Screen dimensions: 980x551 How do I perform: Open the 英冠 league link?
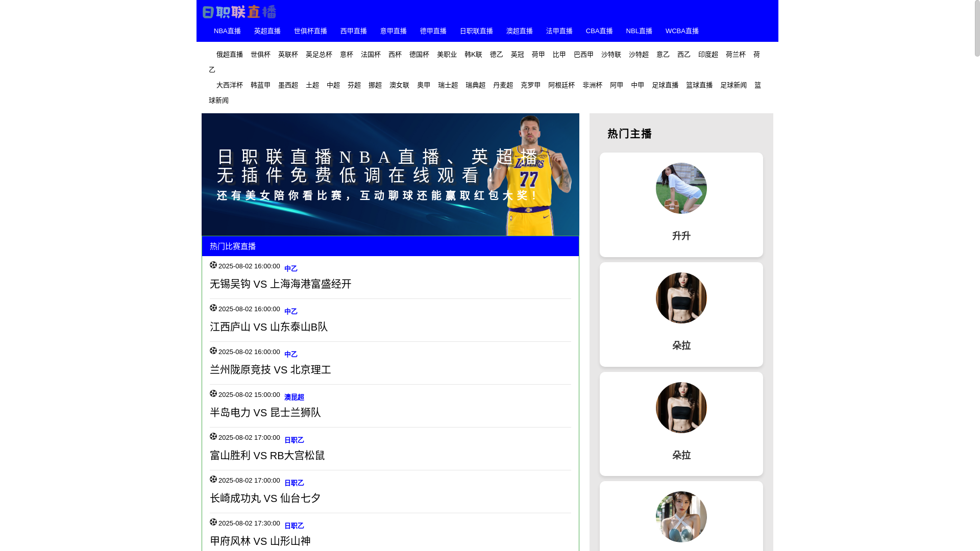point(518,55)
